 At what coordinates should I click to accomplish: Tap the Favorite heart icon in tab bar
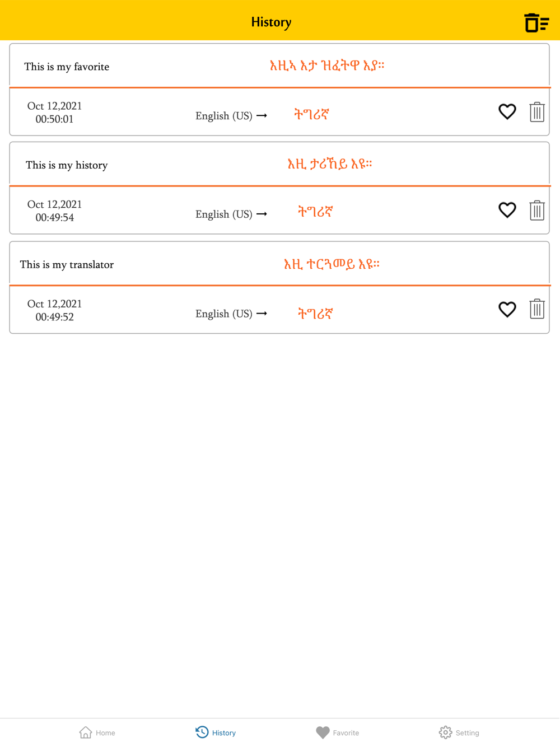pyautogui.click(x=323, y=732)
